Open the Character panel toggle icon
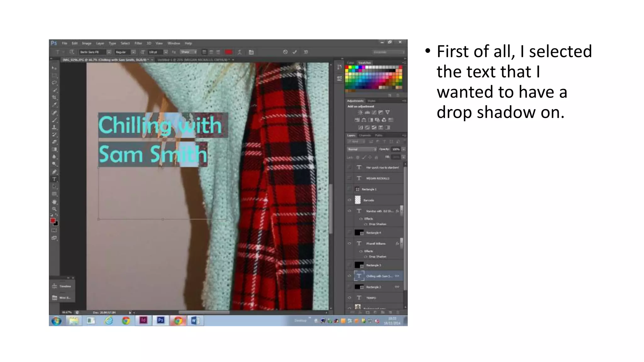The width and height of the screenshot is (644, 362). [x=251, y=52]
